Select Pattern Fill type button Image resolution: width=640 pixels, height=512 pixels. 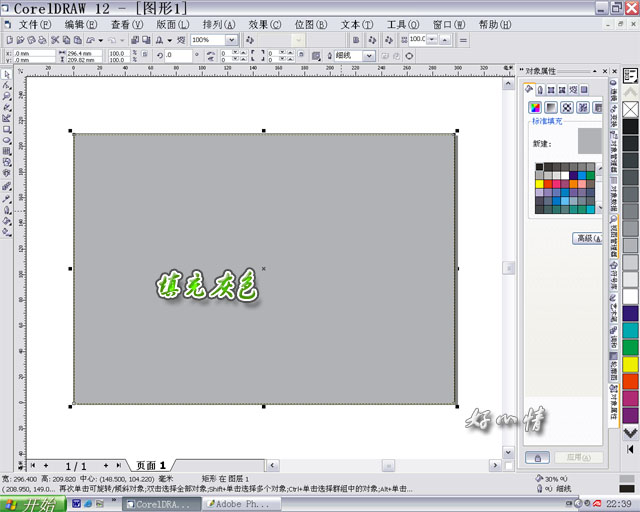(567, 107)
